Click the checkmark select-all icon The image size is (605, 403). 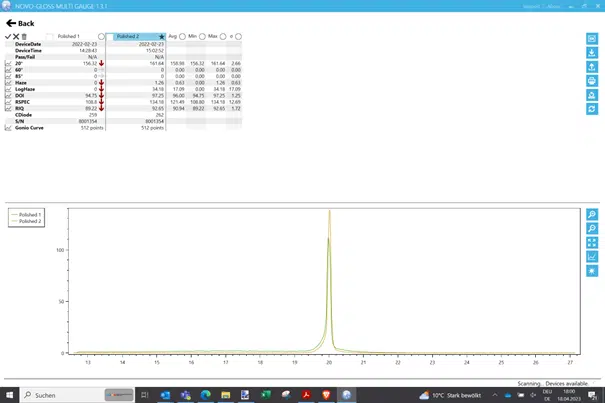[8, 36]
